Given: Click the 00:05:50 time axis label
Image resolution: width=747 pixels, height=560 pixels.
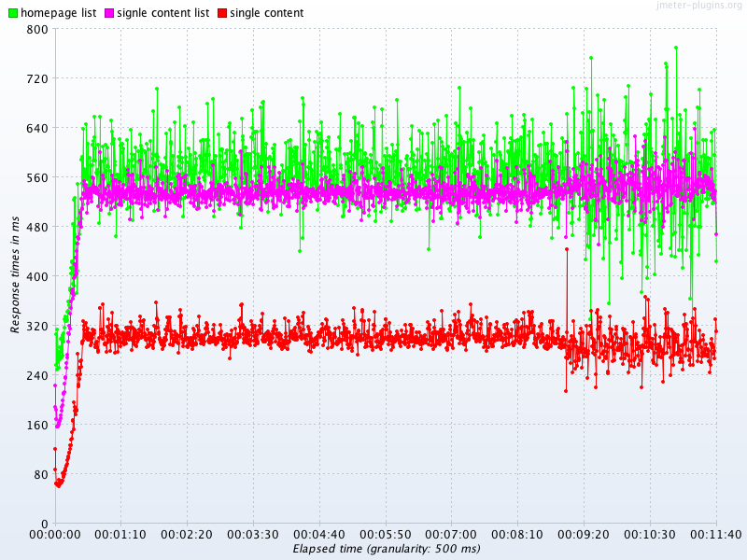Looking at the screenshot, I should (386, 535).
